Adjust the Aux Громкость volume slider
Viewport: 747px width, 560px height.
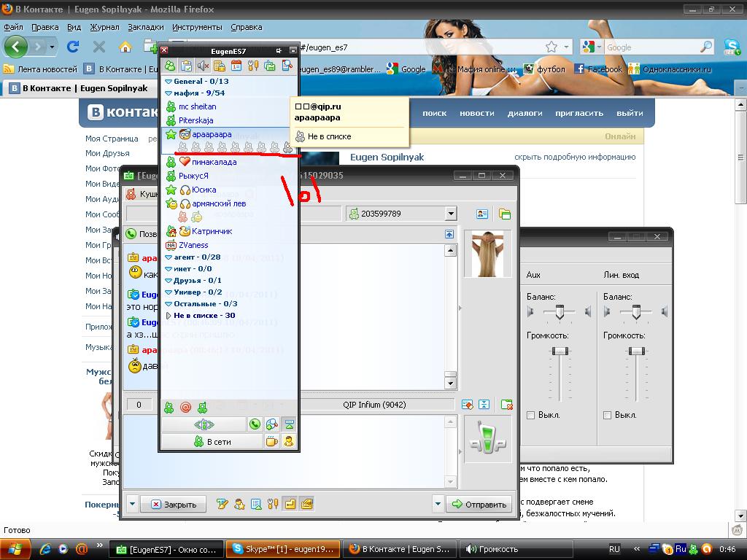click(x=560, y=351)
